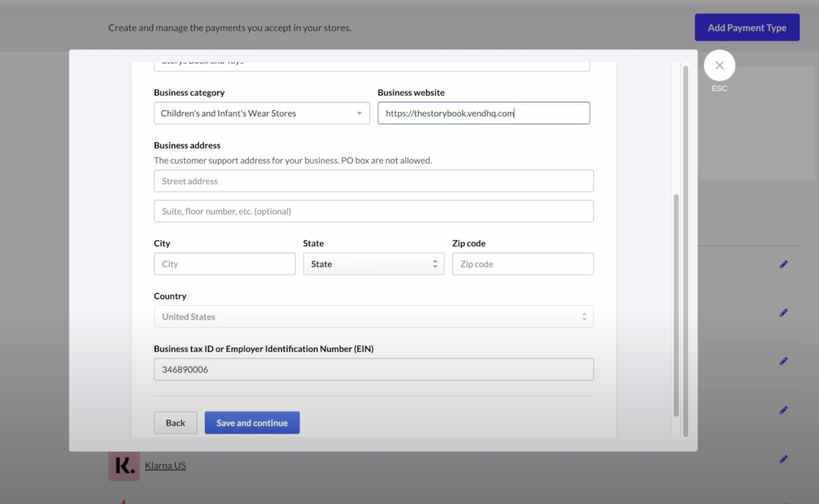Click the pencil edit icon beside Klarna US
This screenshot has width=819, height=504.
click(784, 459)
